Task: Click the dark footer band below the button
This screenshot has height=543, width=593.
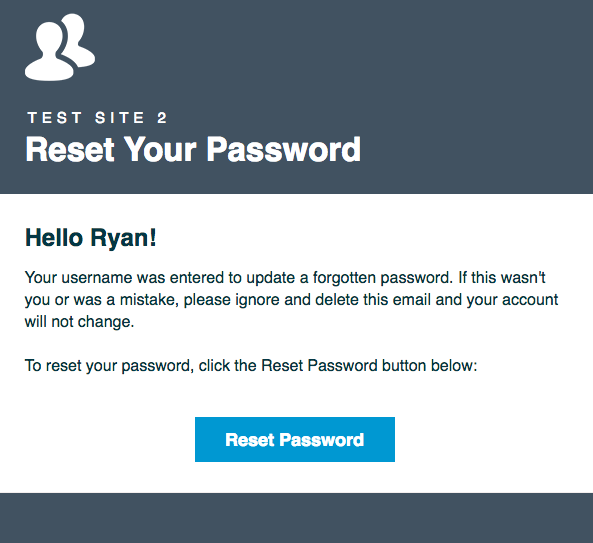Action: tap(296, 518)
